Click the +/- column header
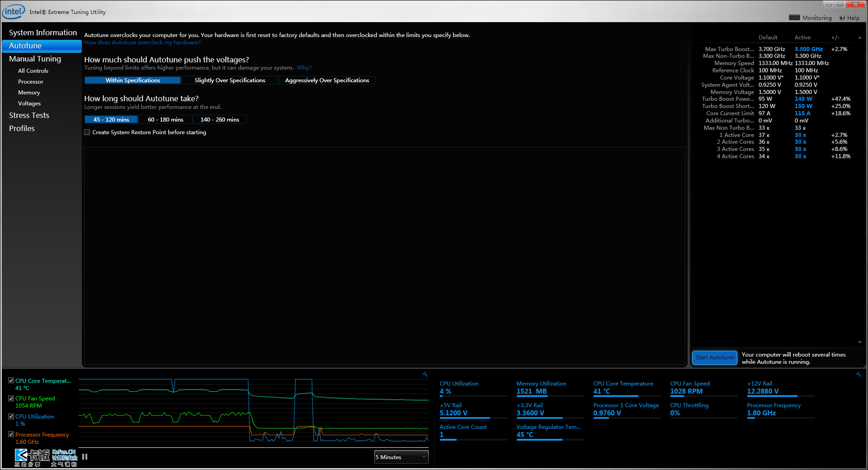Viewport: 868px width, 470px height. pyautogui.click(x=835, y=38)
